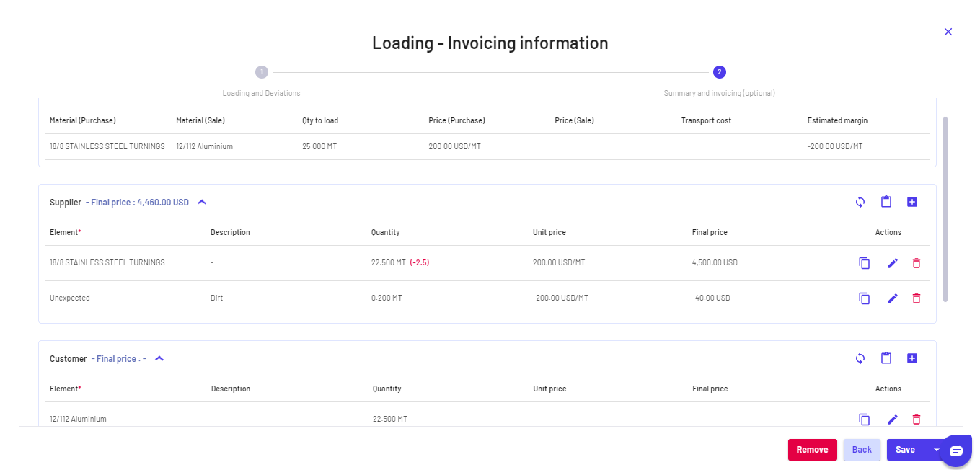The height and width of the screenshot is (475, 980).
Task: Click the 4,500.00 USD final price cell
Action: 715,263
